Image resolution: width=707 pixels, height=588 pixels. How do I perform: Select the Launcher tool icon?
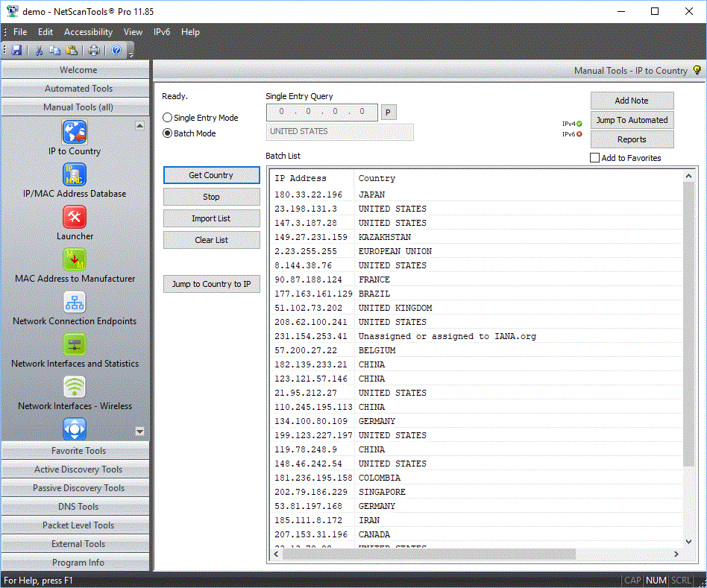[75, 217]
